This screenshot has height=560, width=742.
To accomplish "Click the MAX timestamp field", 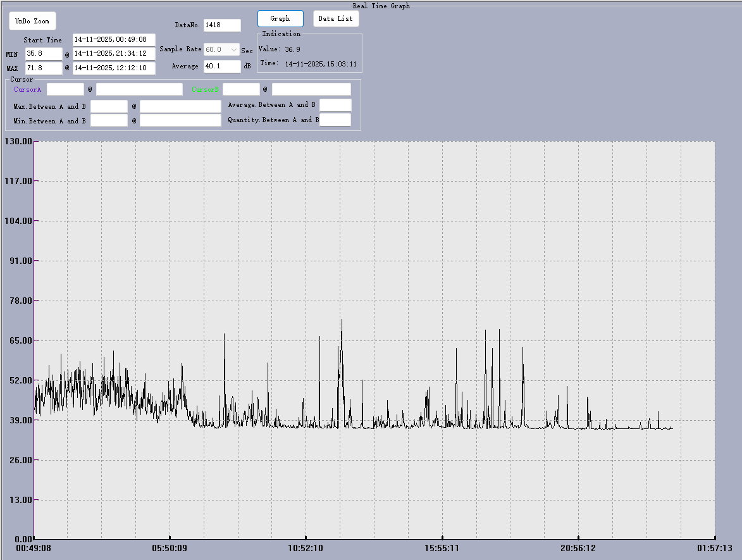I will point(114,68).
